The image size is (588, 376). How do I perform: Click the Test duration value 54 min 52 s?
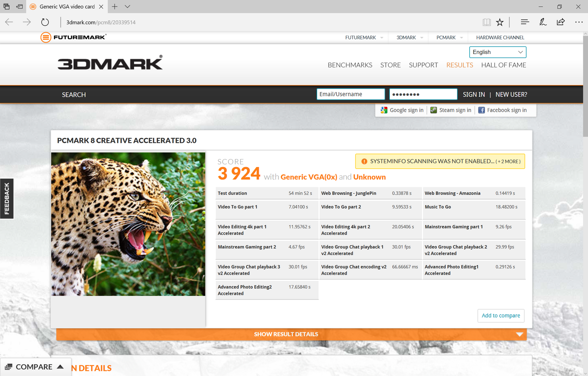(x=300, y=193)
